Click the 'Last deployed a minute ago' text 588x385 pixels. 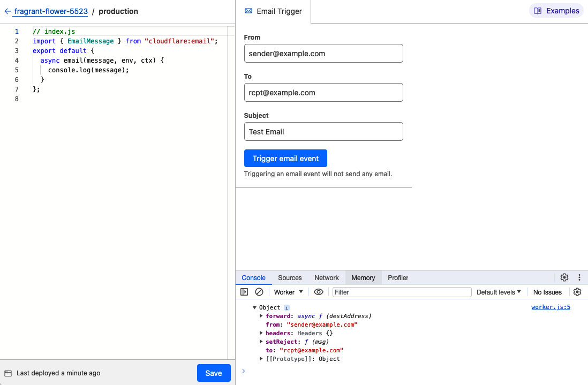[x=58, y=373]
